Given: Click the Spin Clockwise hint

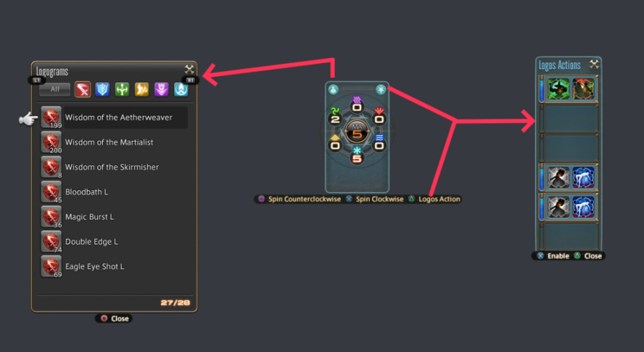Looking at the screenshot, I should [374, 199].
